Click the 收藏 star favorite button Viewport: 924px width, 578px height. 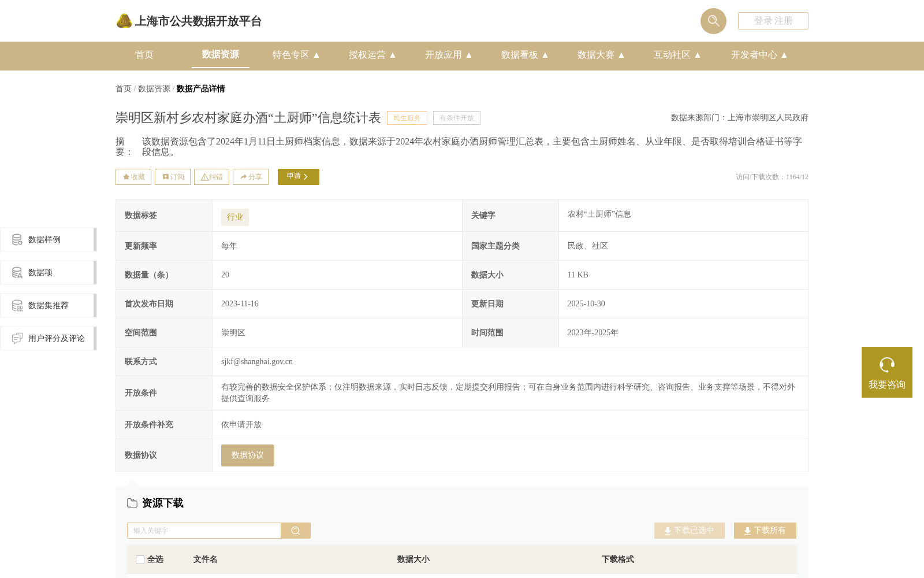[x=133, y=177]
